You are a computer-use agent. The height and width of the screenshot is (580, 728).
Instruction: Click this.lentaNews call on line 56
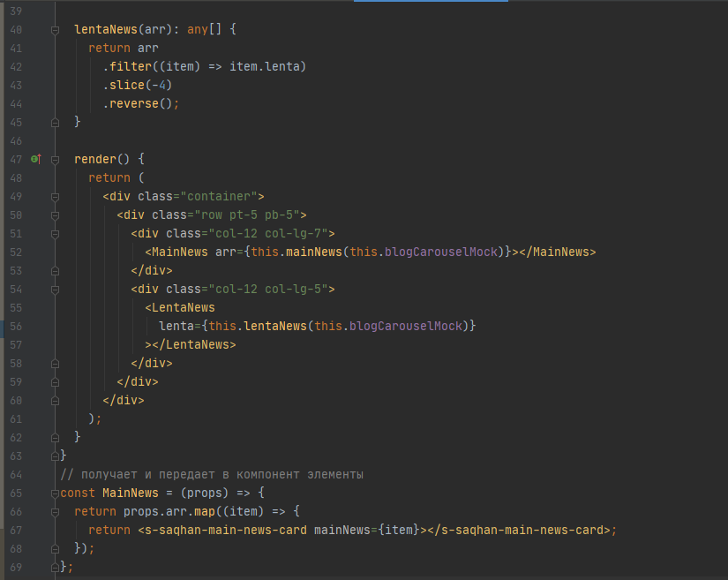[258, 327]
